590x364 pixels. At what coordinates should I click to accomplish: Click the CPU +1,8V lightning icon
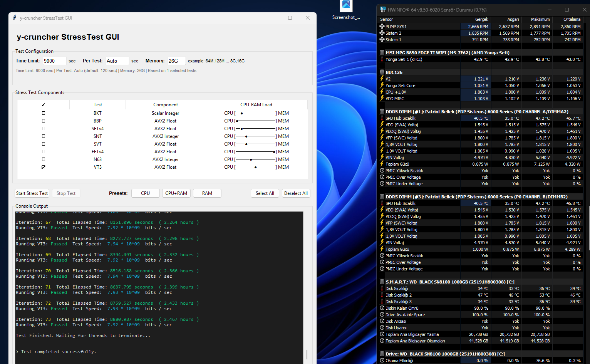pyautogui.click(x=382, y=92)
